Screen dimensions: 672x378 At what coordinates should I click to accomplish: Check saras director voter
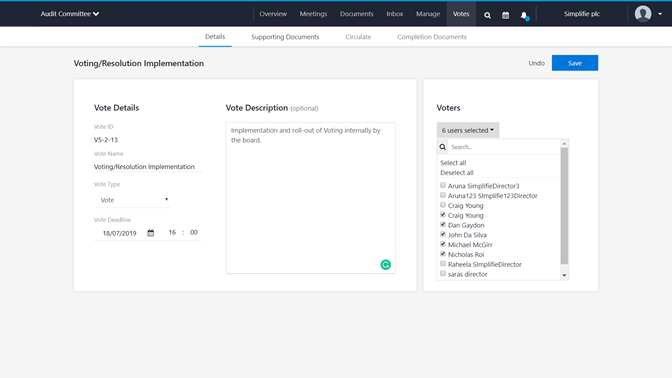tap(443, 273)
